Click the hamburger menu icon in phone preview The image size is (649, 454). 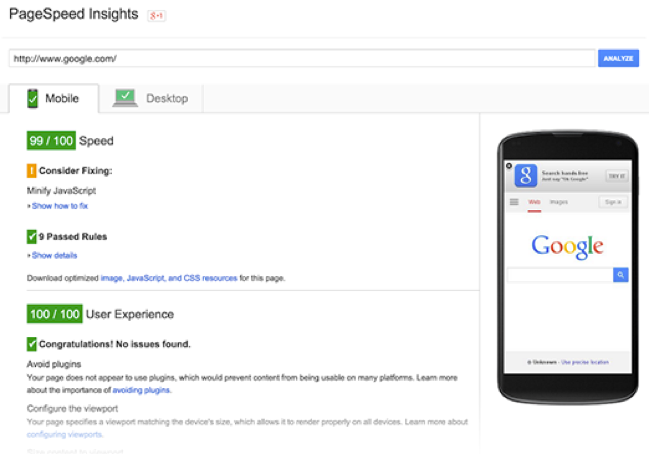coord(514,202)
